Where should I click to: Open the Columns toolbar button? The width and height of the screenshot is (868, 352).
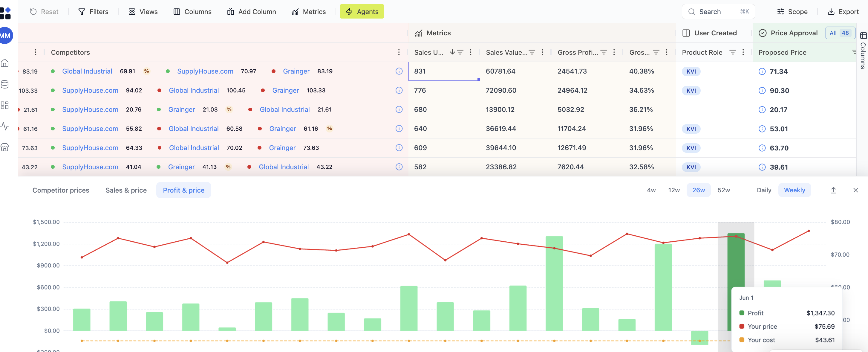pos(192,12)
